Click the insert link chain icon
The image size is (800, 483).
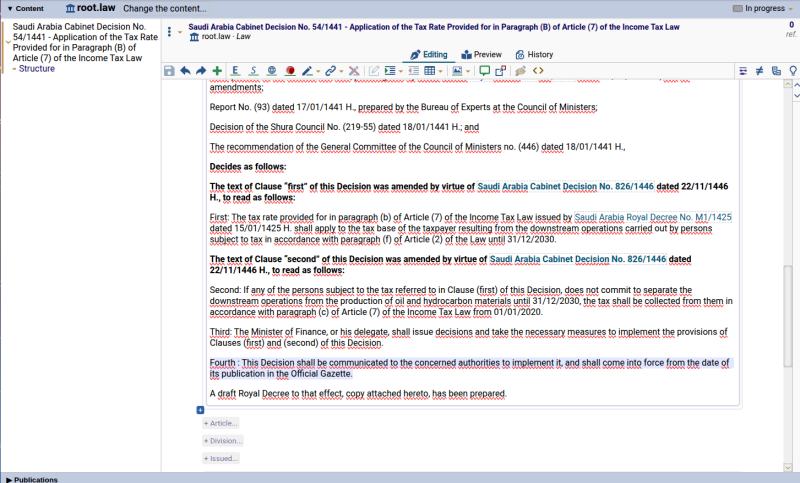pyautogui.click(x=331, y=71)
